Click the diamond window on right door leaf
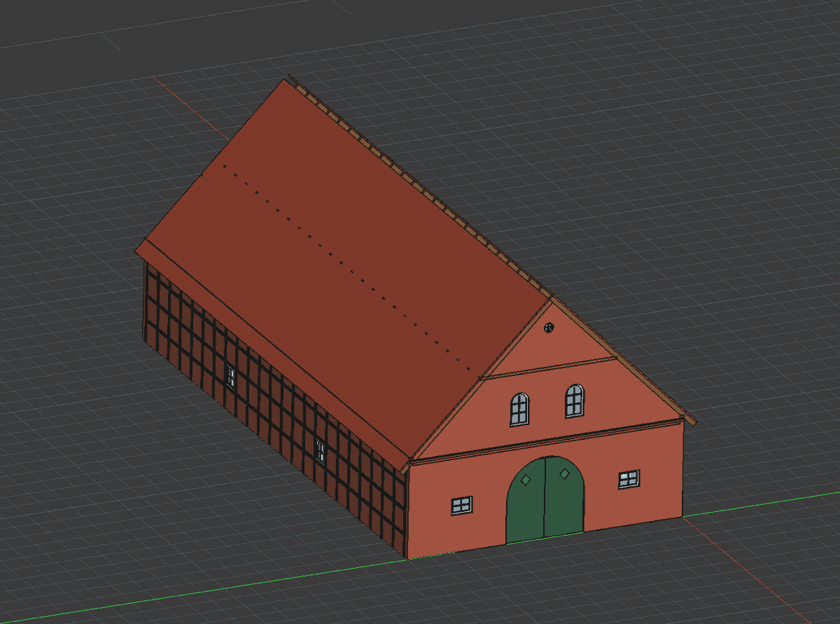Viewport: 840px width, 624px height. click(x=564, y=474)
